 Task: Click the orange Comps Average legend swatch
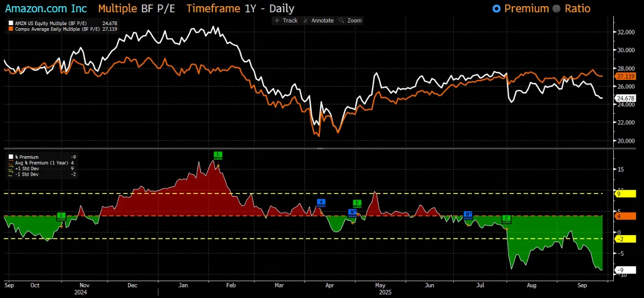click(x=10, y=29)
